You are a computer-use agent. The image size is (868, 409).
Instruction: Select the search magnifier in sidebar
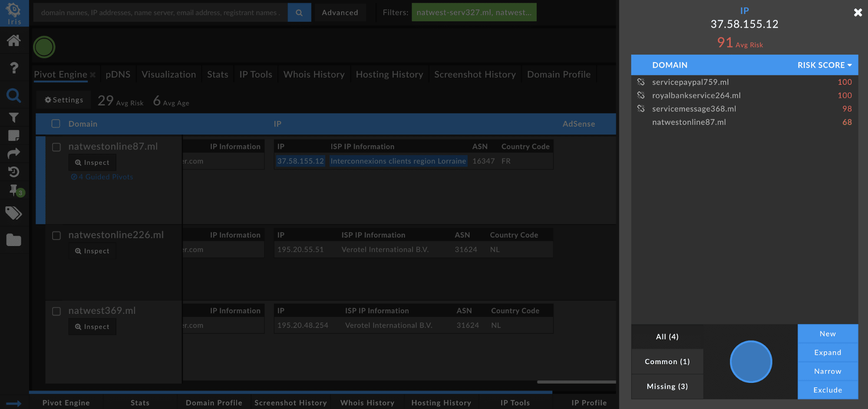(13, 95)
